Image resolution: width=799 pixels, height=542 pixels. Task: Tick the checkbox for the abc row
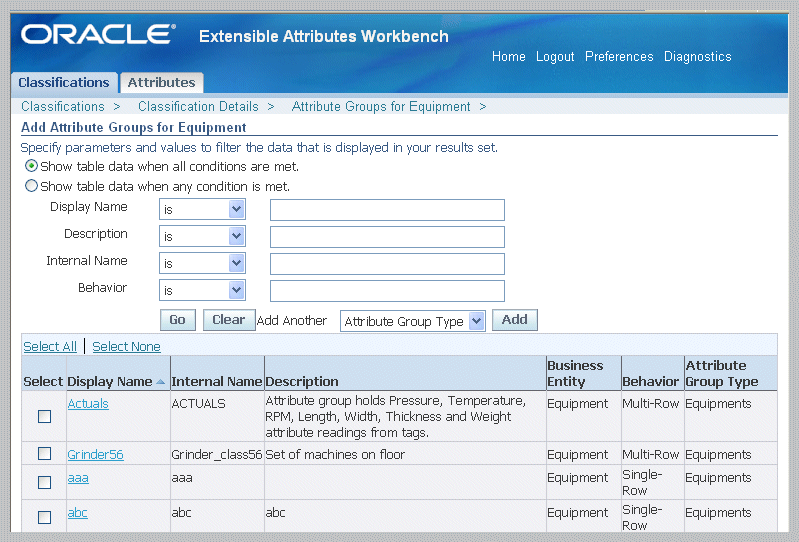click(45, 518)
